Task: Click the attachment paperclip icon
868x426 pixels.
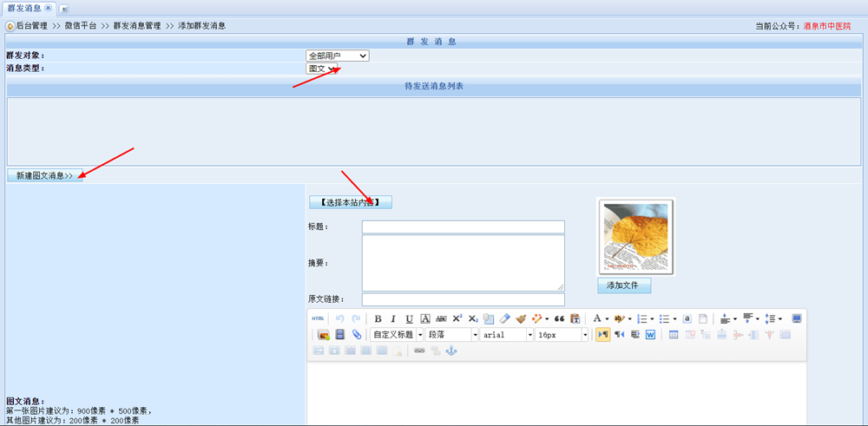Action: point(356,335)
